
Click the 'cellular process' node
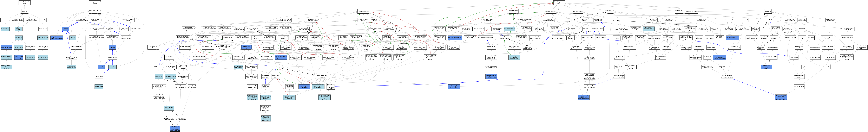click(551, 11)
